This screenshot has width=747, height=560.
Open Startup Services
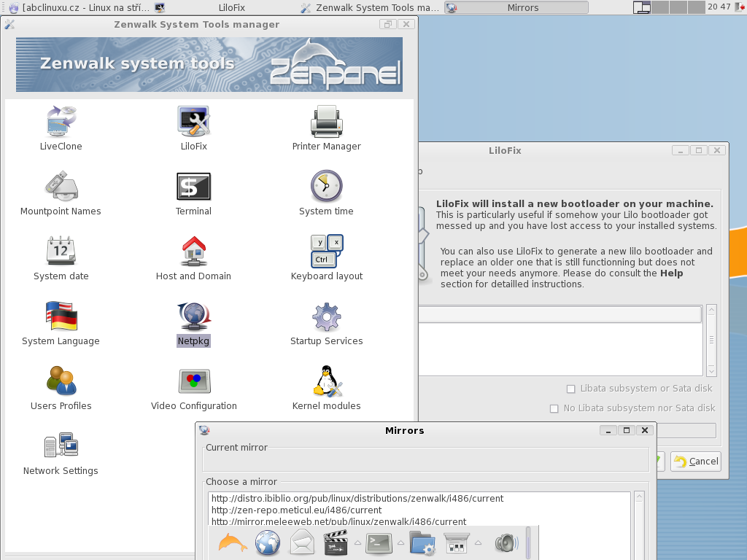[x=326, y=323]
